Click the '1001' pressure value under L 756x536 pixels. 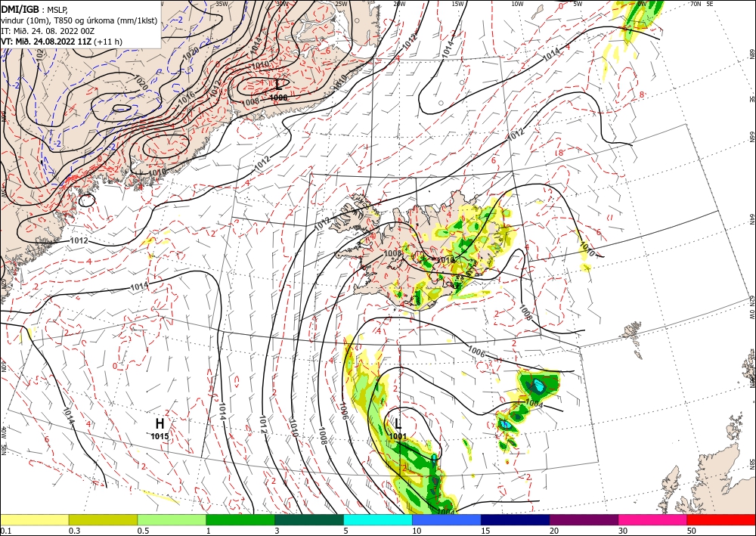(x=398, y=436)
